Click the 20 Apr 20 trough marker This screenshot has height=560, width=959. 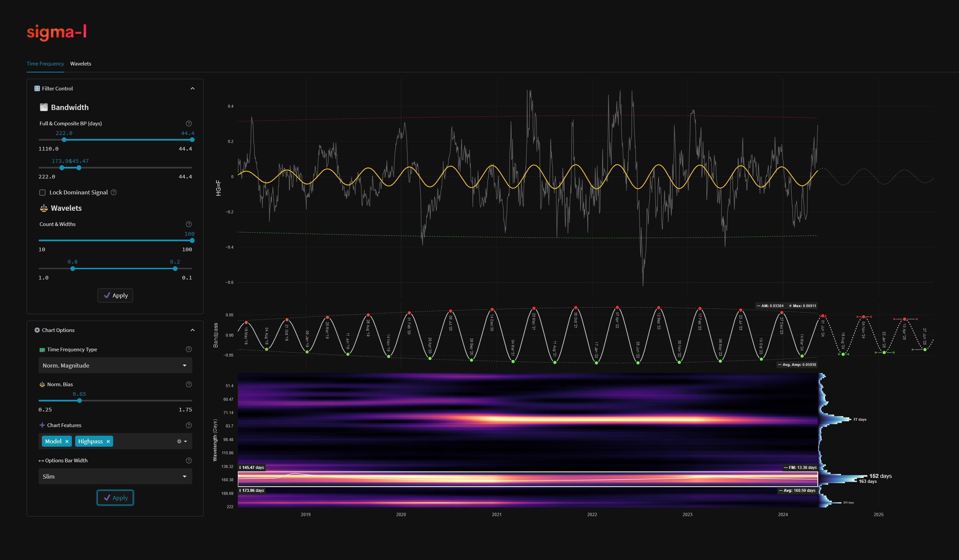pyautogui.click(x=430, y=359)
